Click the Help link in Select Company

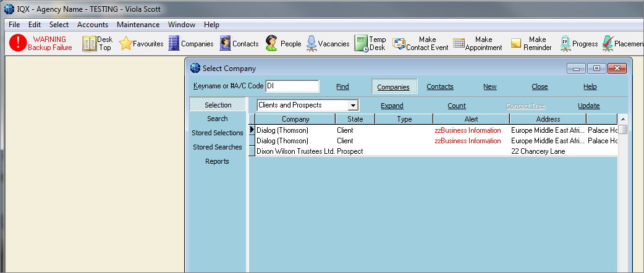[590, 86]
